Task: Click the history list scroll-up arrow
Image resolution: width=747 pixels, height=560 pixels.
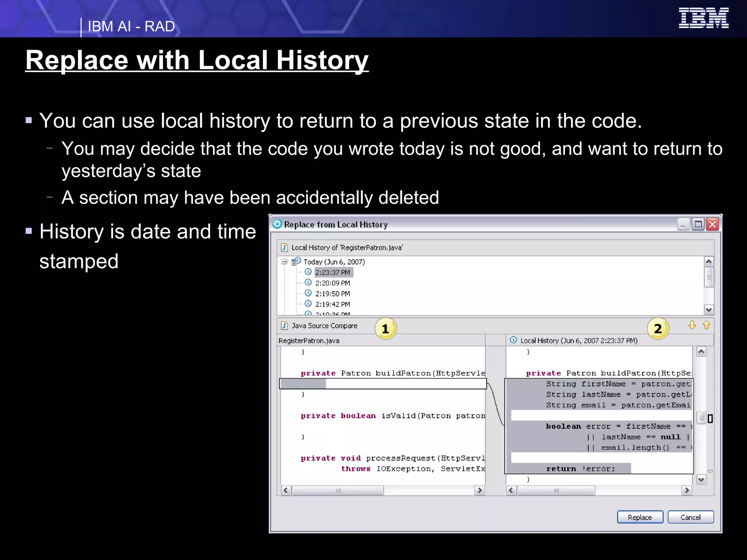Action: (x=709, y=261)
